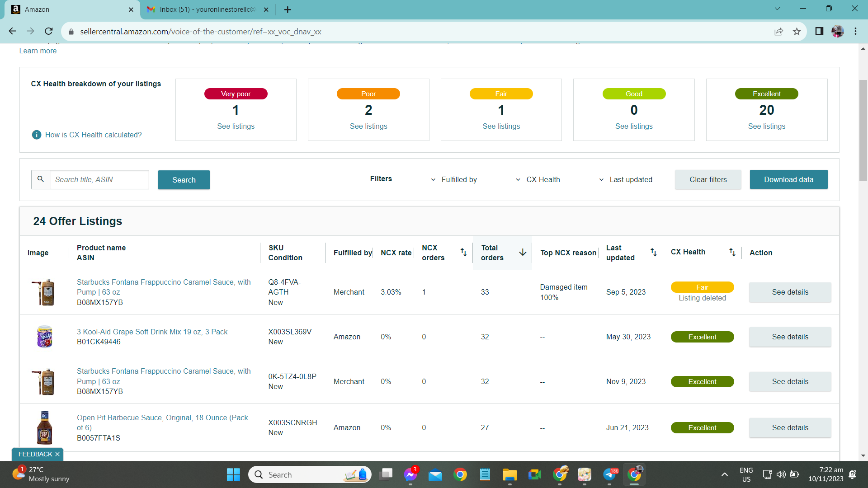See listings with Poor CX Health
The width and height of the screenshot is (868, 488).
click(x=368, y=126)
